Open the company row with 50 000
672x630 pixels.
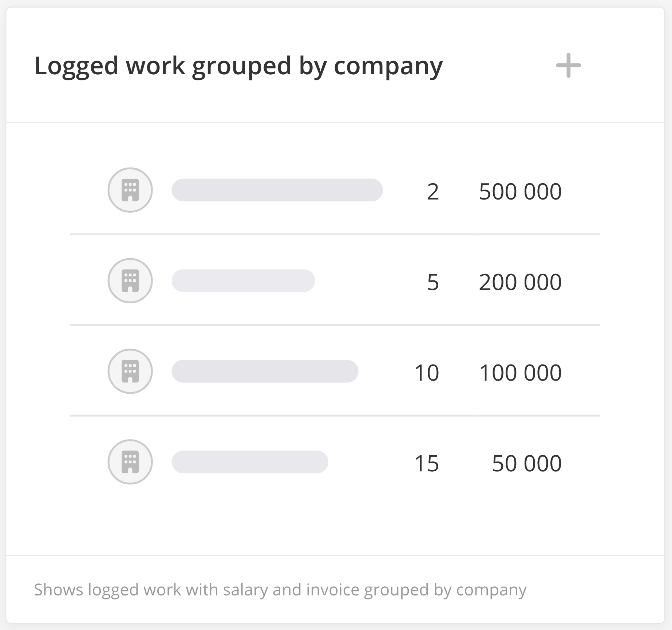tap(335, 462)
